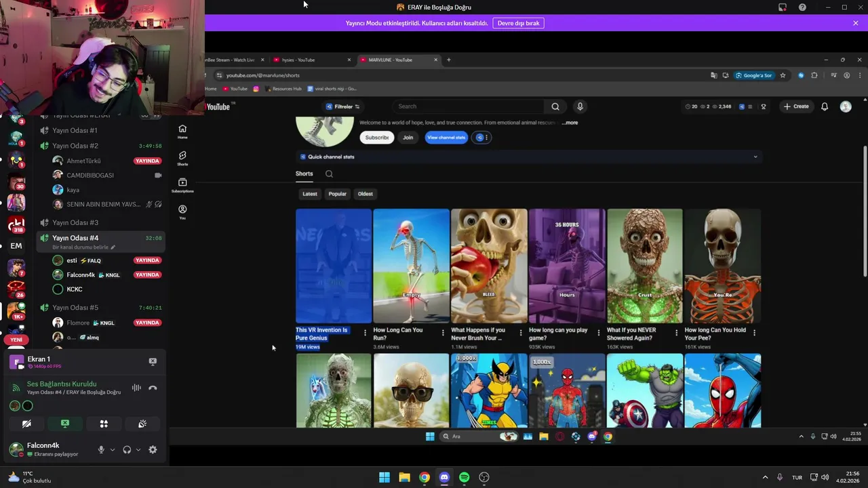Open the Resources Hub bookmark
868x488 pixels.
pyautogui.click(x=284, y=89)
